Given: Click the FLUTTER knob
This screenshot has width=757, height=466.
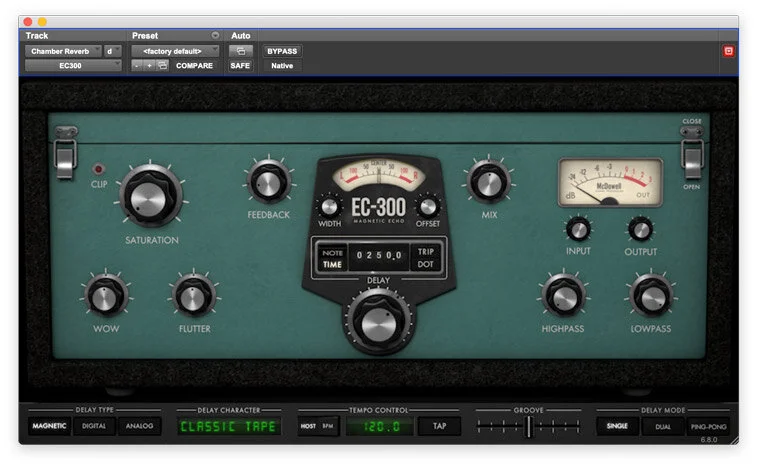Looking at the screenshot, I should point(193,297).
